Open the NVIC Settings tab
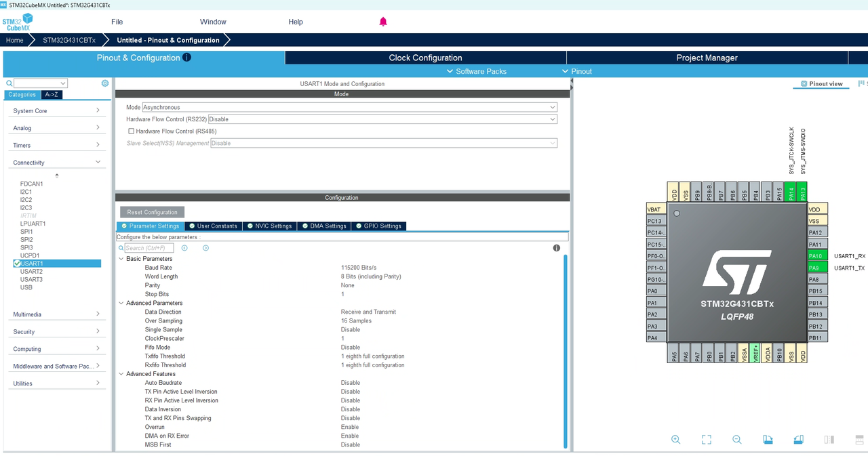 269,226
